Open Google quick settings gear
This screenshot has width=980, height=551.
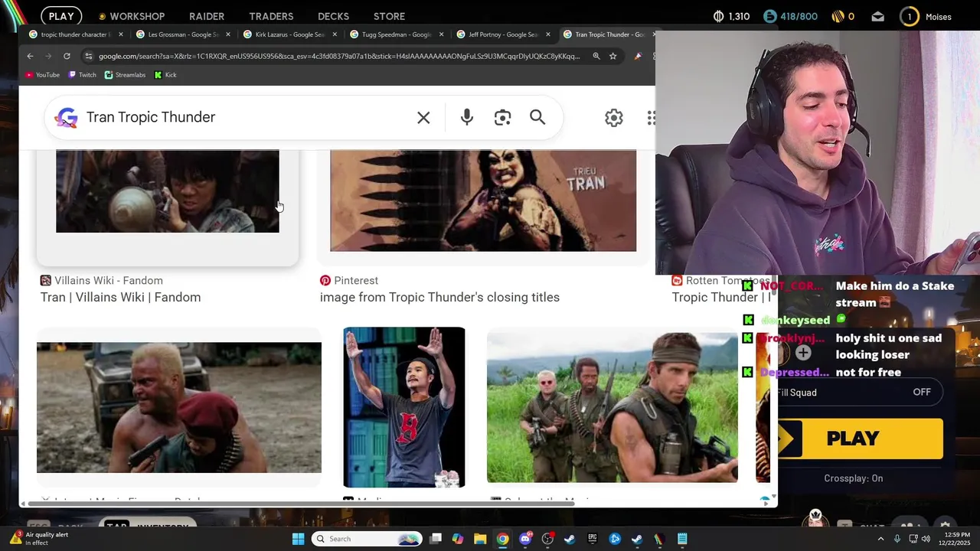tap(614, 118)
